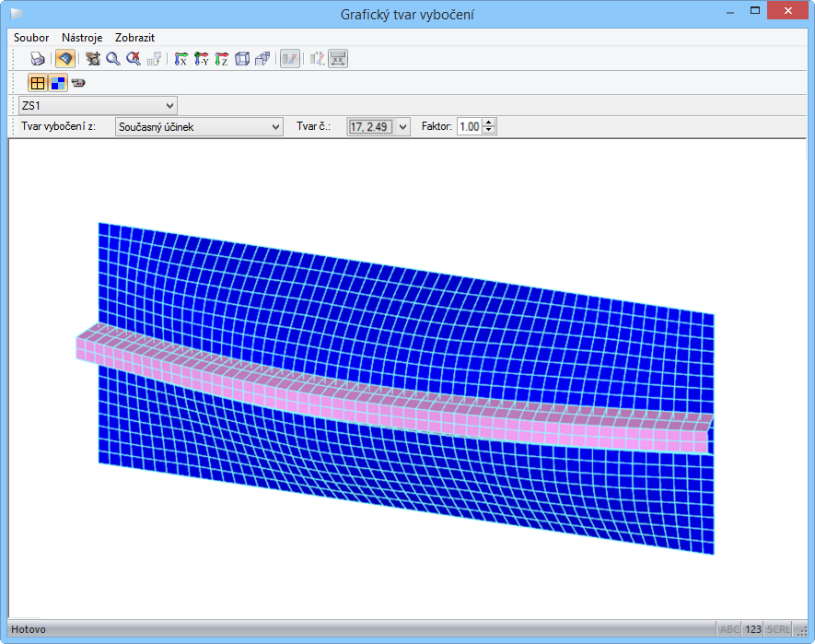Set view against Y direction
This screenshot has width=815, height=644.
pyautogui.click(x=201, y=58)
